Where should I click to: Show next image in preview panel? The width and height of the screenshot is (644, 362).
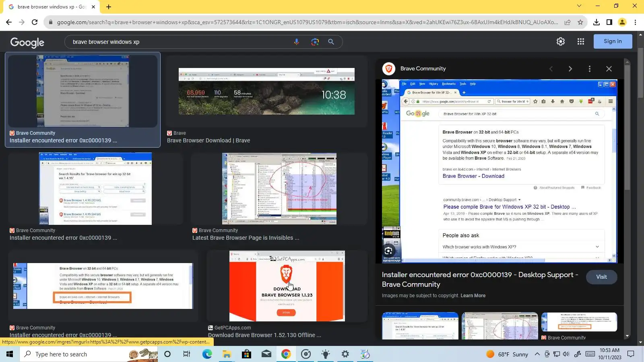click(570, 69)
